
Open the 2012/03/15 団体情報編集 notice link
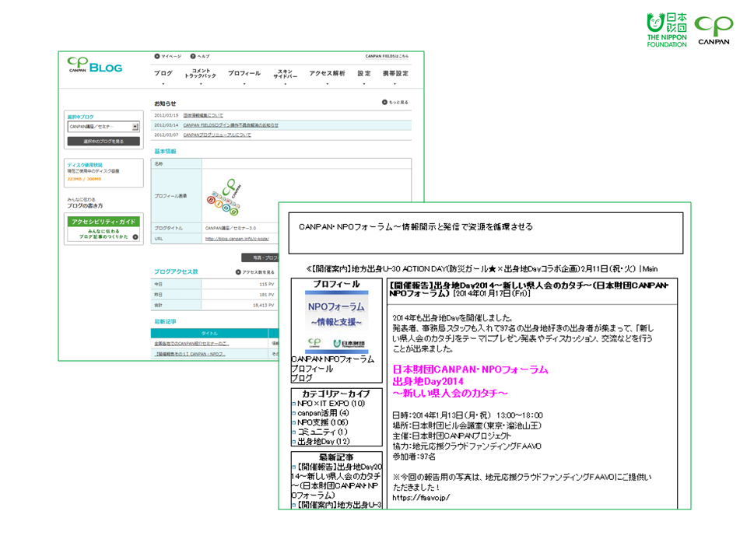tap(203, 115)
